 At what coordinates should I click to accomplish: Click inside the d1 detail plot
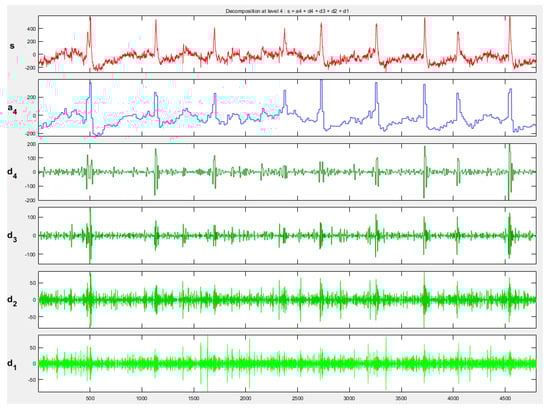pyautogui.click(x=287, y=364)
